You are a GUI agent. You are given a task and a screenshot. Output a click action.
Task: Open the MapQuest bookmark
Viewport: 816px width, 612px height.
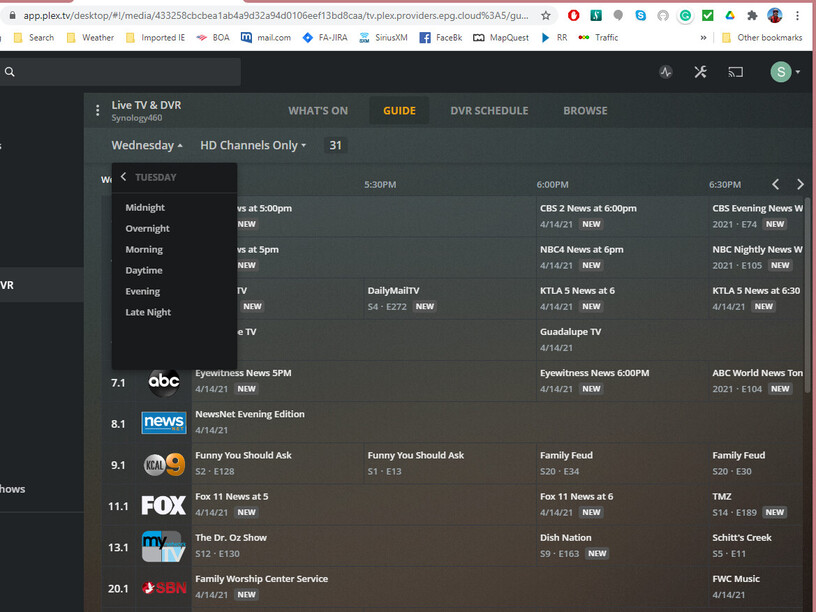tap(501, 37)
